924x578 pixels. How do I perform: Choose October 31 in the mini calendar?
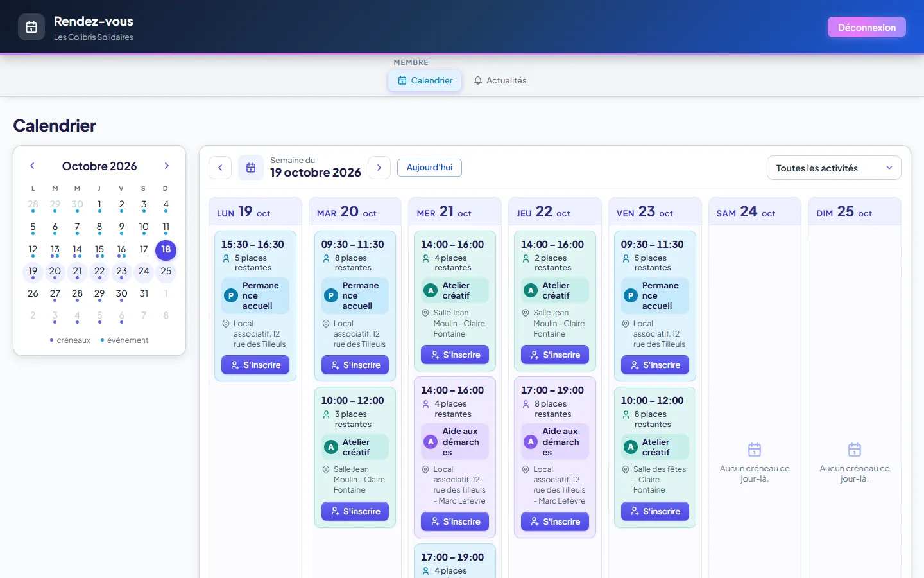pyautogui.click(x=144, y=294)
